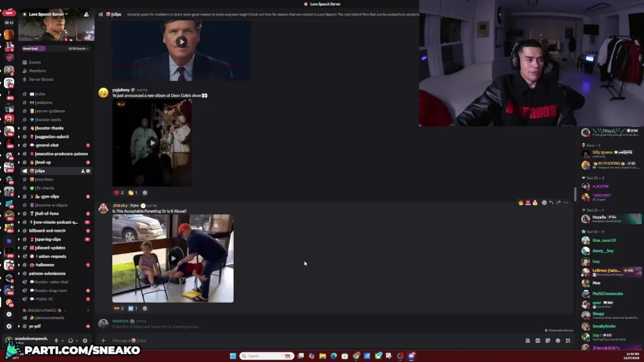Play yzyjohnny's Ye album video

click(152, 143)
